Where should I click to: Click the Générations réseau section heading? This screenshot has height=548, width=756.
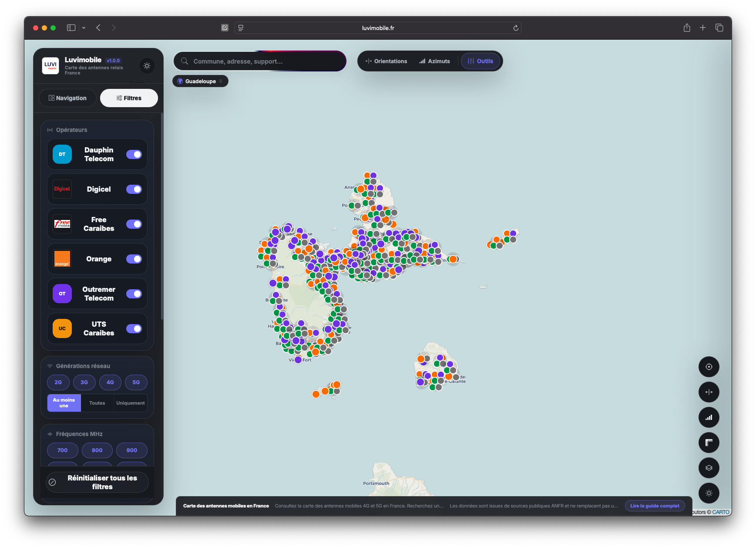click(83, 366)
